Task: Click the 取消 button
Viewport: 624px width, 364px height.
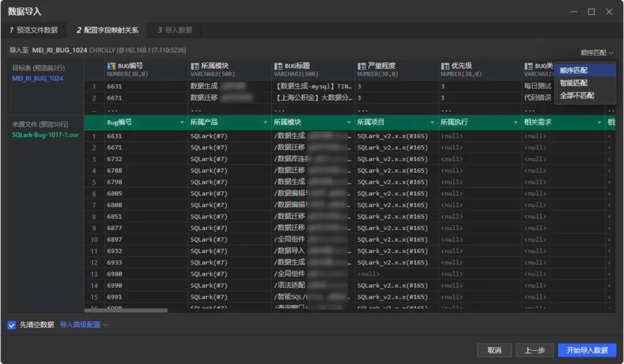Action: [494, 350]
